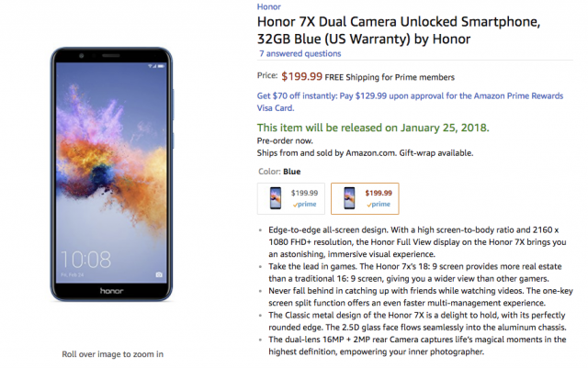Image resolution: width=588 pixels, height=368 pixels.
Task: Open the 7 answered questions link
Action: 301,54
